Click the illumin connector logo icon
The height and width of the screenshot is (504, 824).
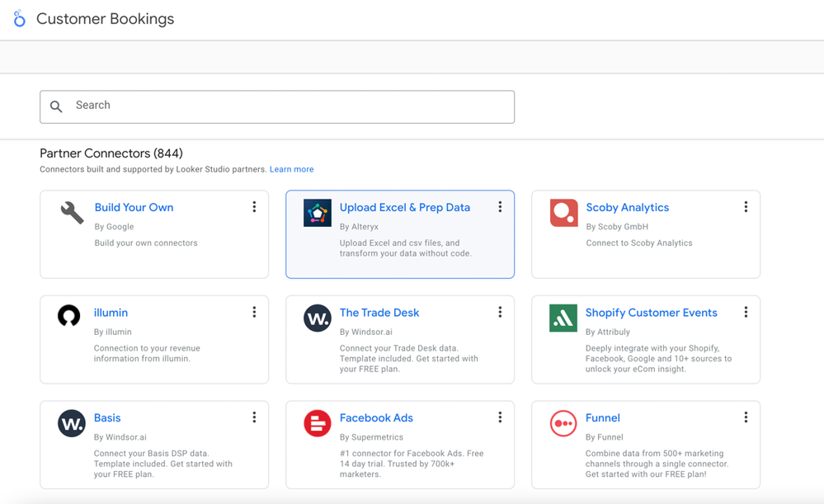point(69,316)
